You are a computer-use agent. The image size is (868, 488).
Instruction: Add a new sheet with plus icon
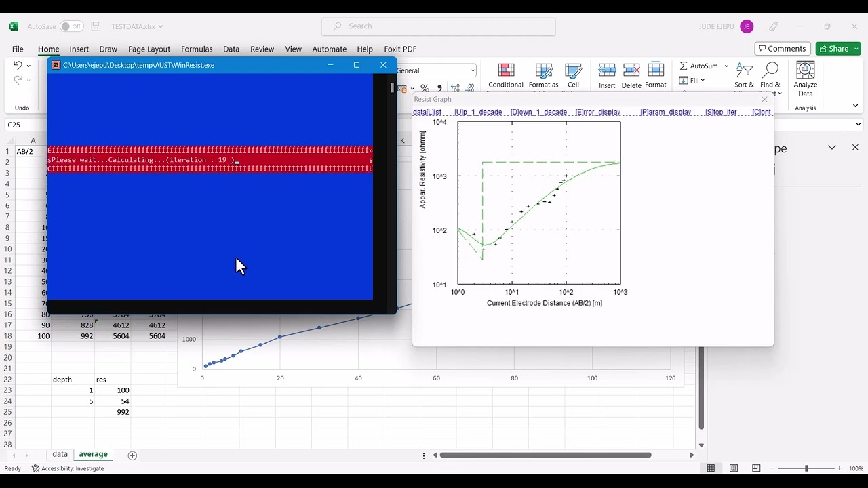[x=132, y=455]
